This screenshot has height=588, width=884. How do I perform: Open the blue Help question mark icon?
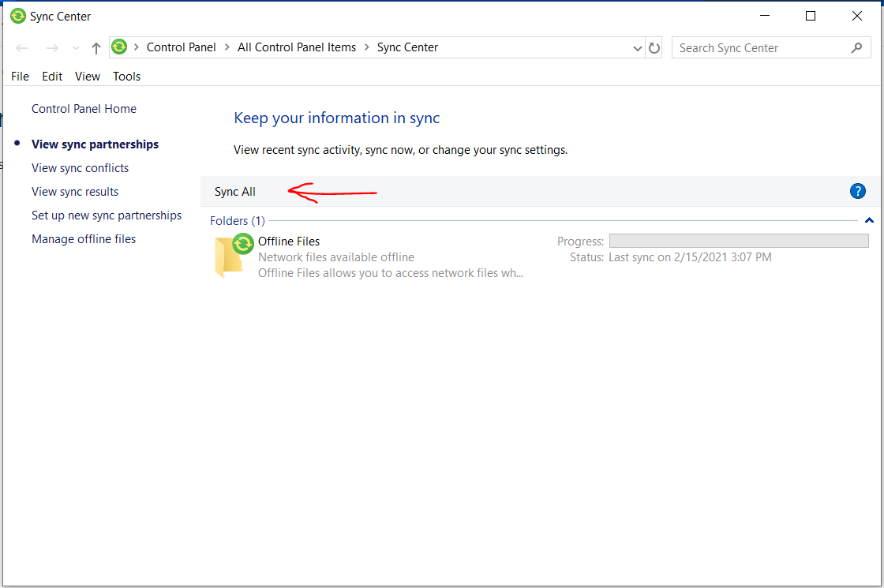click(857, 190)
